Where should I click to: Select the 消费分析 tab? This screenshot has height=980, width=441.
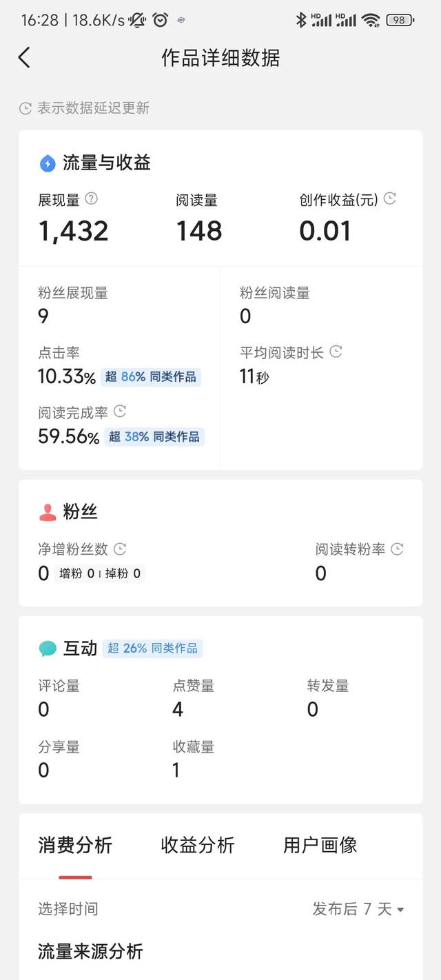coord(74,846)
